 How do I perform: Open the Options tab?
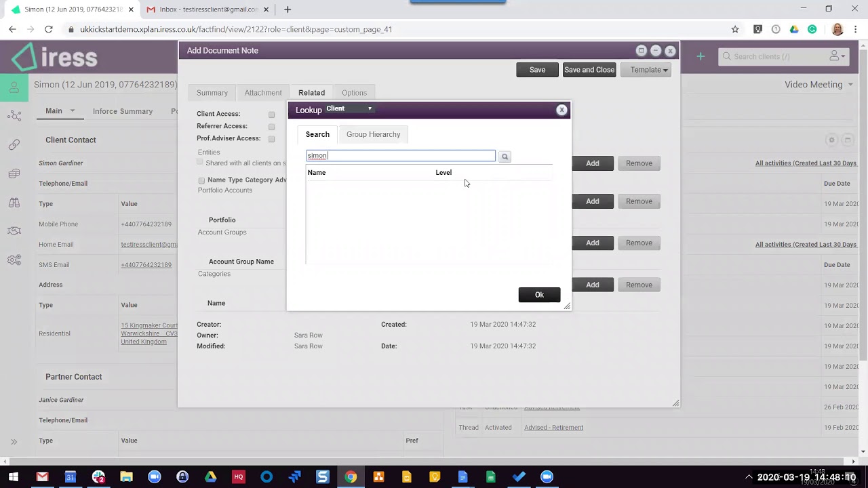tap(354, 93)
